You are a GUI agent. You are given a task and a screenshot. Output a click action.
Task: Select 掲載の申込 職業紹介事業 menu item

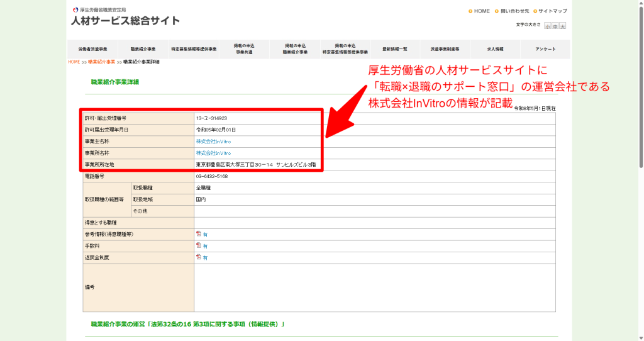[x=295, y=49]
